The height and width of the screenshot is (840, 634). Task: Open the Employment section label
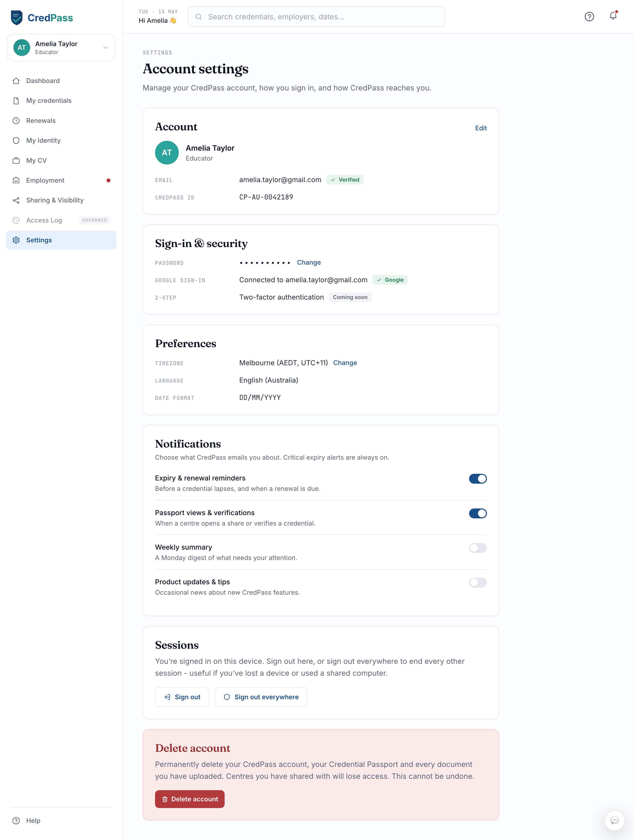[45, 180]
